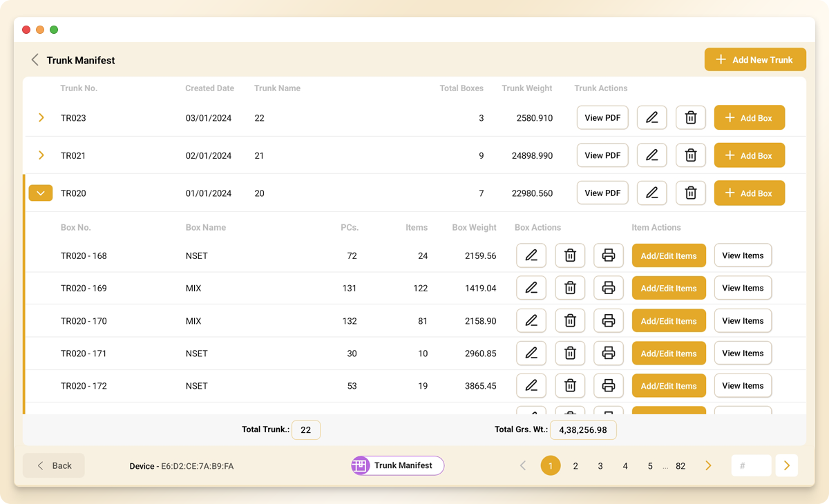Delete box TR020 - 170 via trash icon
Screen dimensions: 829x504
click(570, 321)
